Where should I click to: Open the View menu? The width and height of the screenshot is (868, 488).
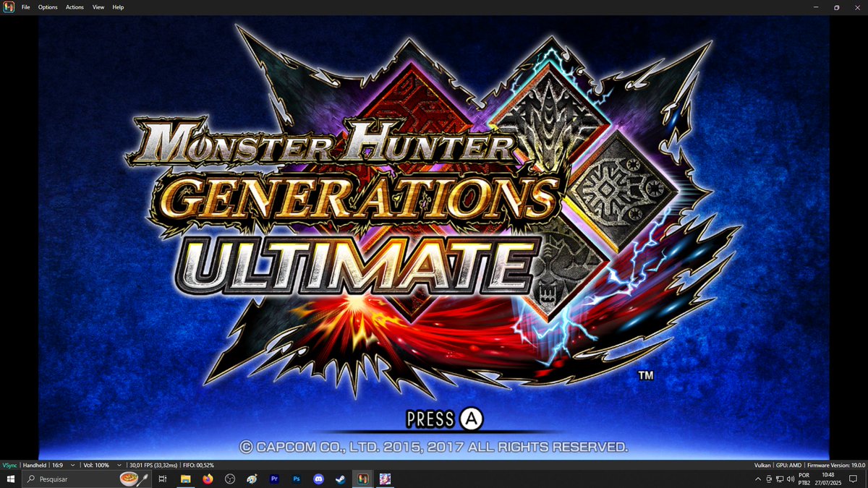[x=98, y=7]
